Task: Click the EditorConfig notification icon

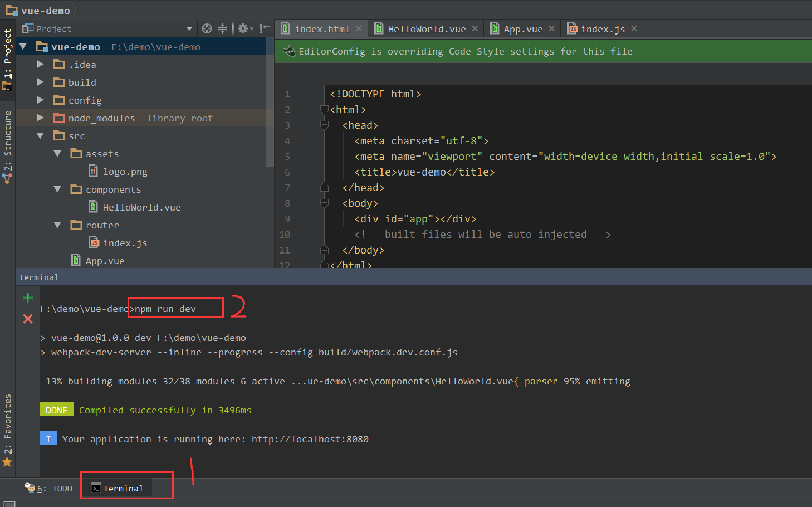Action: point(289,51)
